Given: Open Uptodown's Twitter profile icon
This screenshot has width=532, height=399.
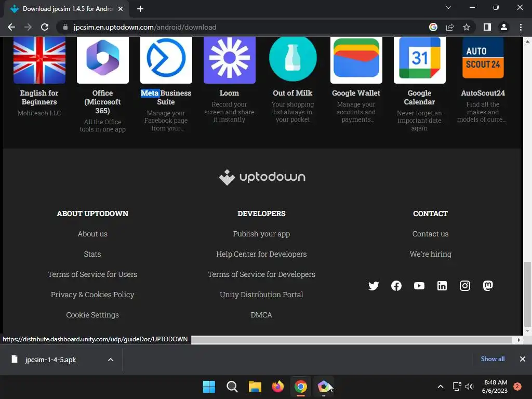Looking at the screenshot, I should 373,286.
